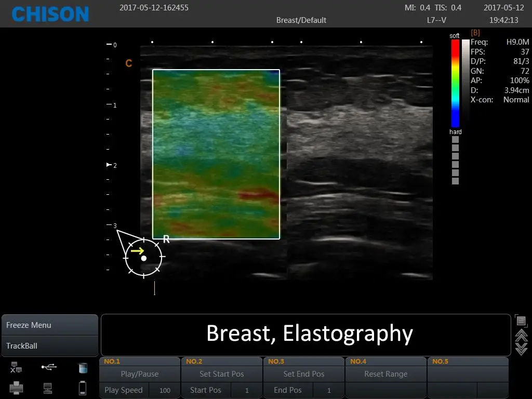Adjust the Play Speed value field
Screen dimensions: 532x399
[165, 390]
